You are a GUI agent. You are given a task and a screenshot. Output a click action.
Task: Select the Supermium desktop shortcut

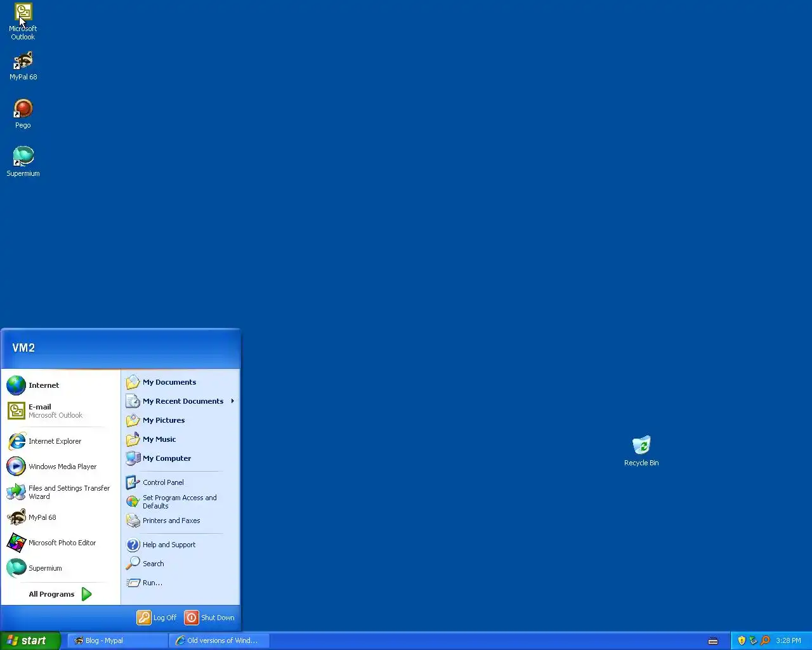[x=23, y=162]
